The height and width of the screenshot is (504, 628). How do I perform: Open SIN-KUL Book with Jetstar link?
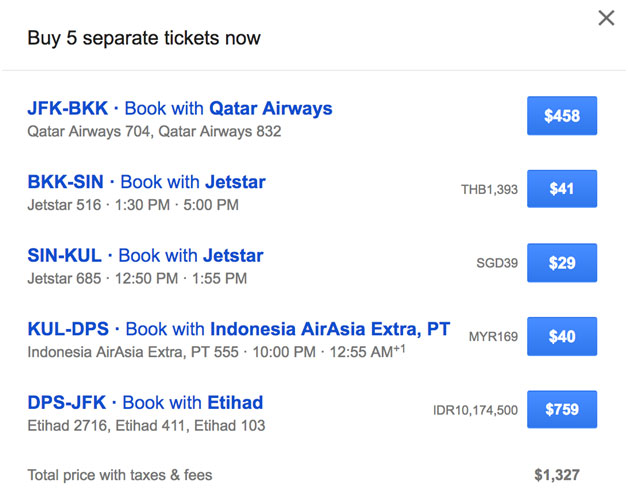[x=145, y=256]
